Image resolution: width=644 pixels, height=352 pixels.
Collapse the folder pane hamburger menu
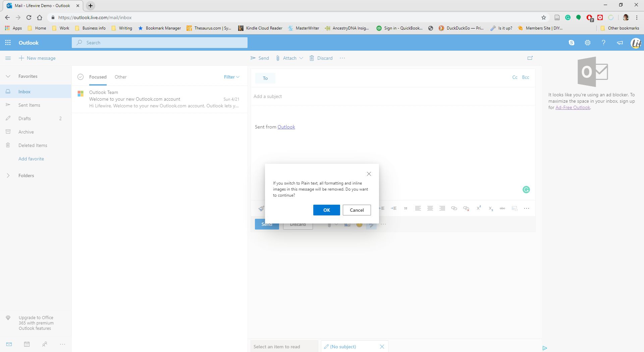pos(8,58)
